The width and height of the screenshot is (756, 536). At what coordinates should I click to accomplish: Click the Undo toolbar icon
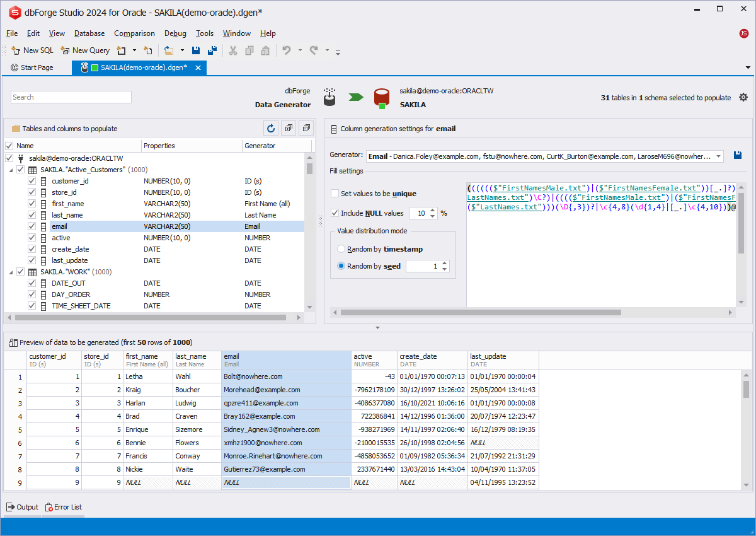pyautogui.click(x=287, y=50)
